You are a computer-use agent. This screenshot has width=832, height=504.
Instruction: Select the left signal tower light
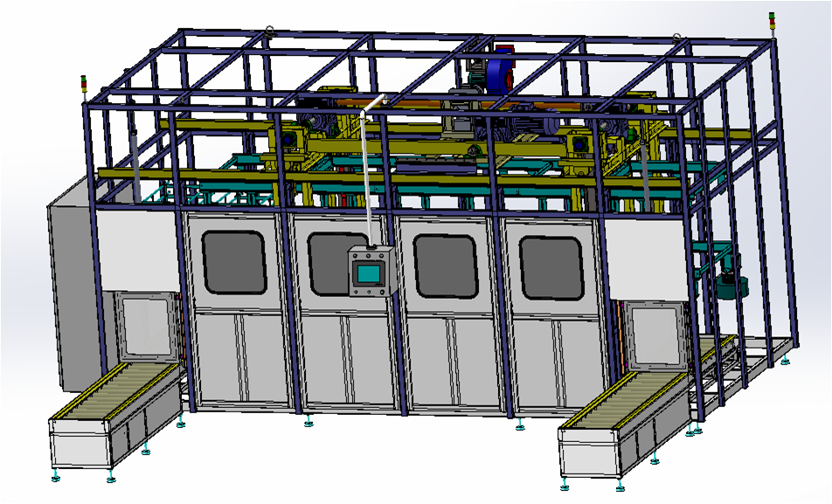(x=84, y=84)
